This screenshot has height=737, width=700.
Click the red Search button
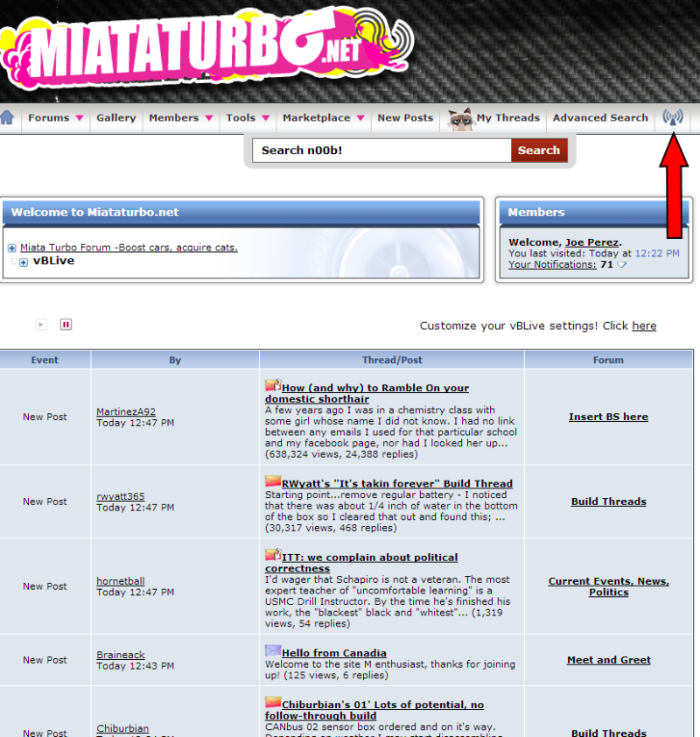click(x=539, y=151)
